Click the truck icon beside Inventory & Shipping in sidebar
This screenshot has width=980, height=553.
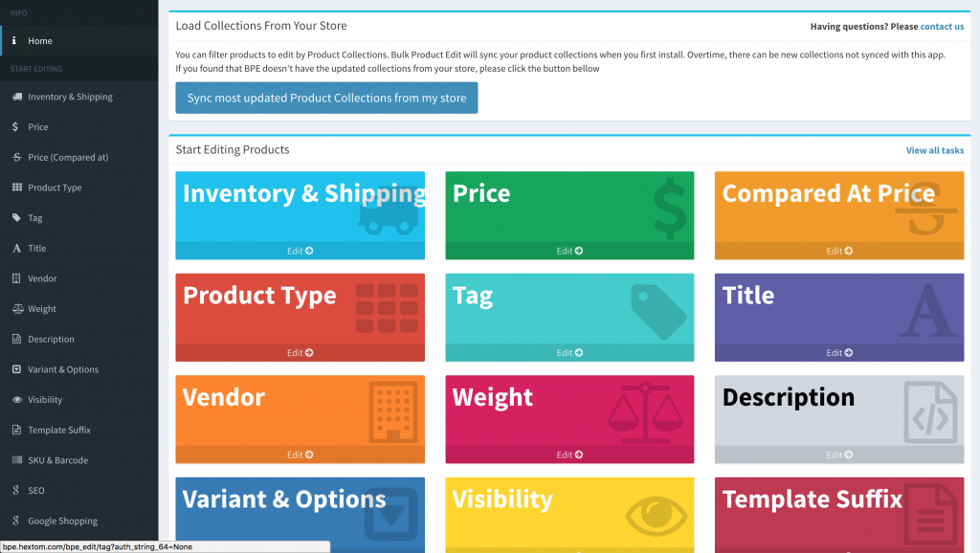pyautogui.click(x=17, y=97)
